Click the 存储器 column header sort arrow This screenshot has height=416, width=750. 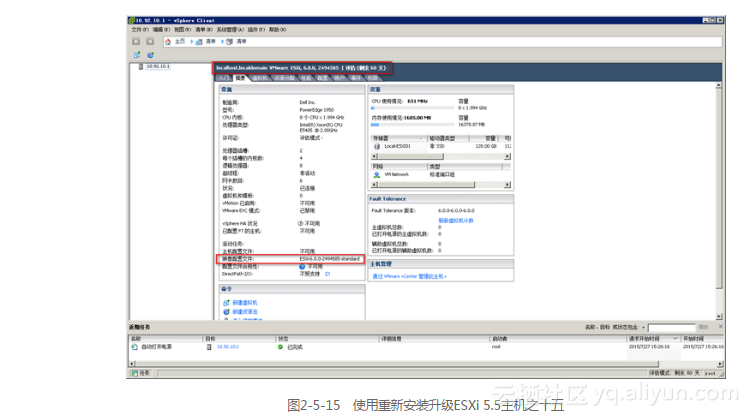(421, 139)
